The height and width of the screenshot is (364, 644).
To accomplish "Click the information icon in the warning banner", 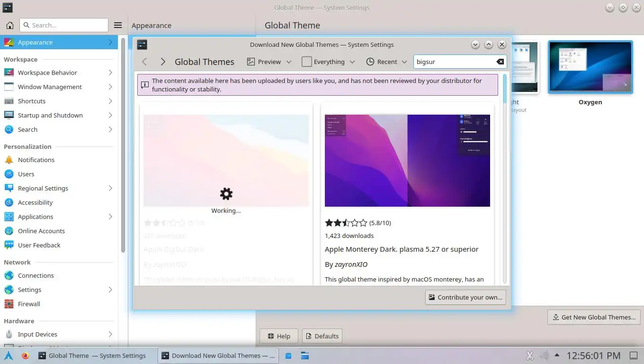I will point(145,85).
